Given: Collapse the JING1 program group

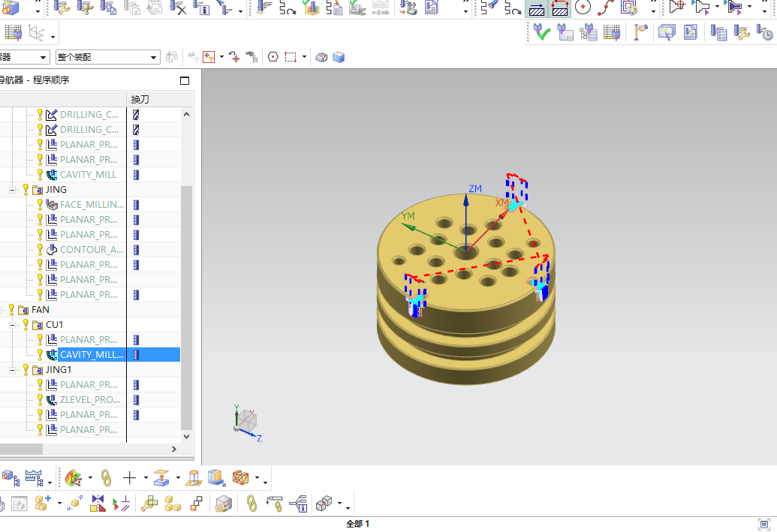Looking at the screenshot, I should (x=13, y=370).
